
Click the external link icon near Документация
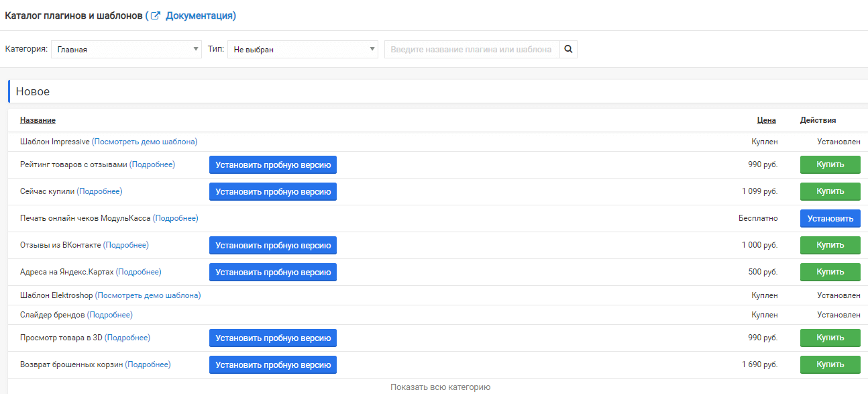(156, 16)
